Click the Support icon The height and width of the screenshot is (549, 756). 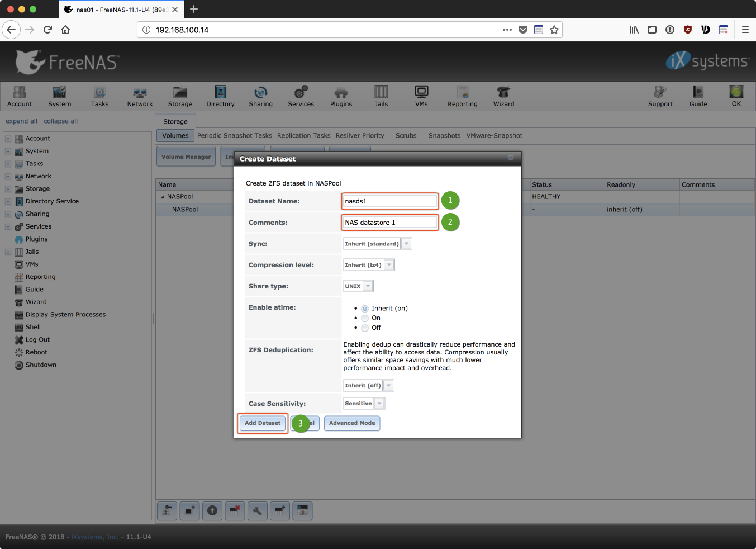click(x=660, y=96)
